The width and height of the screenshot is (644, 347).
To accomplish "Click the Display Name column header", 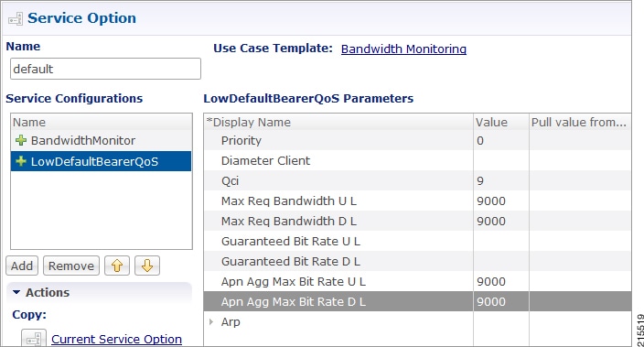I will [x=338, y=122].
